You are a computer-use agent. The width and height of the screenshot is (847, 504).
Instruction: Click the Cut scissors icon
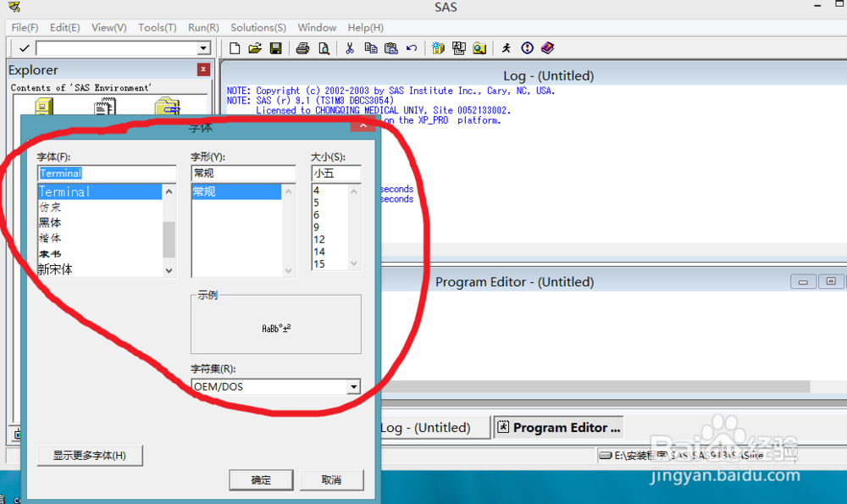click(x=350, y=48)
